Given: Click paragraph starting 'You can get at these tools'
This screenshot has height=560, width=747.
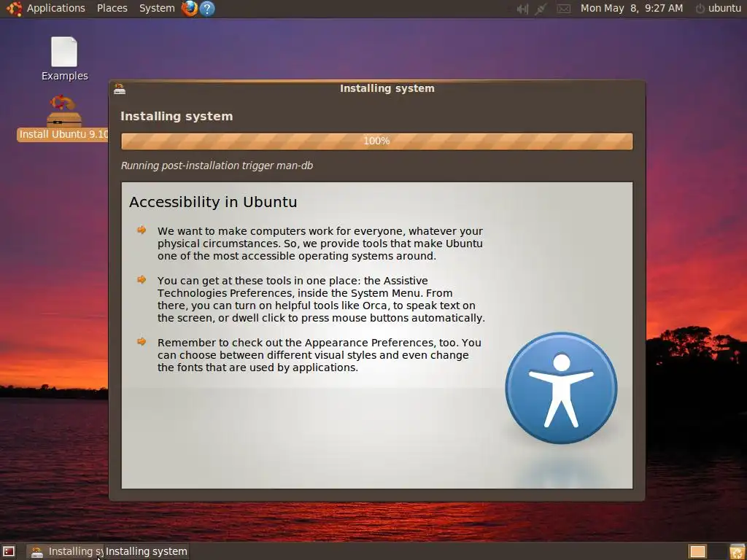Looking at the screenshot, I should [321, 299].
